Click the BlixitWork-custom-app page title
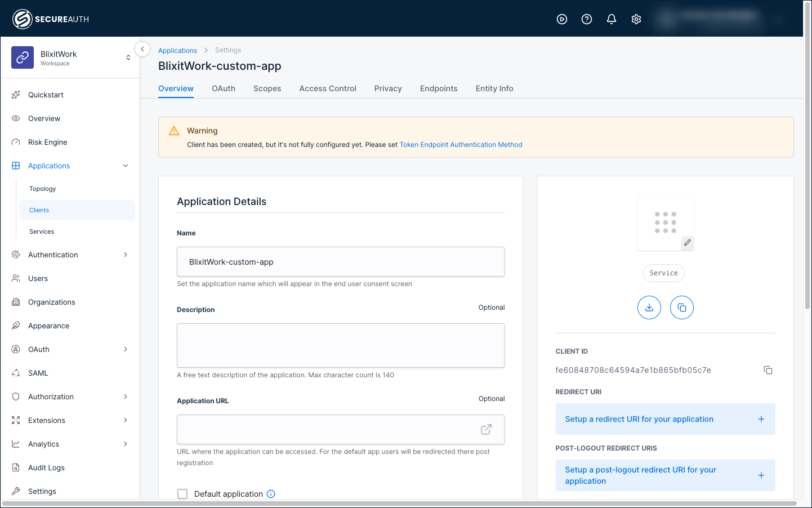This screenshot has height=508, width=812. [x=220, y=66]
